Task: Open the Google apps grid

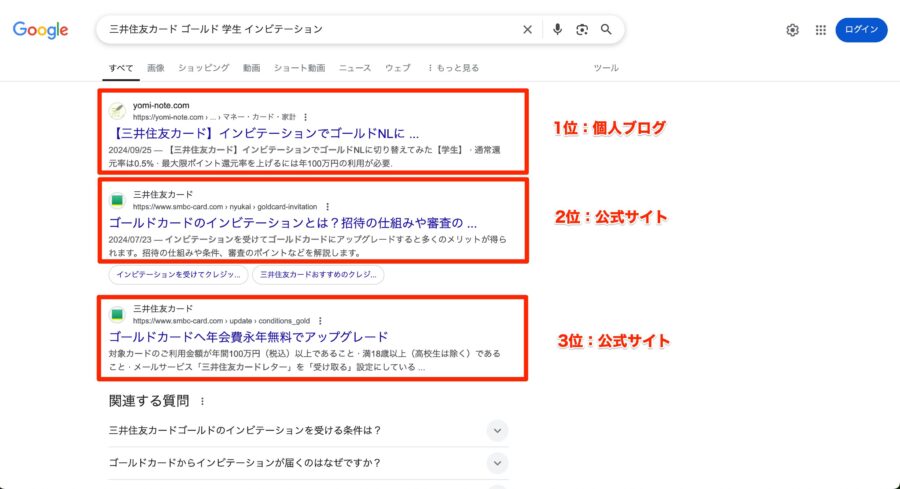Action: (x=821, y=30)
